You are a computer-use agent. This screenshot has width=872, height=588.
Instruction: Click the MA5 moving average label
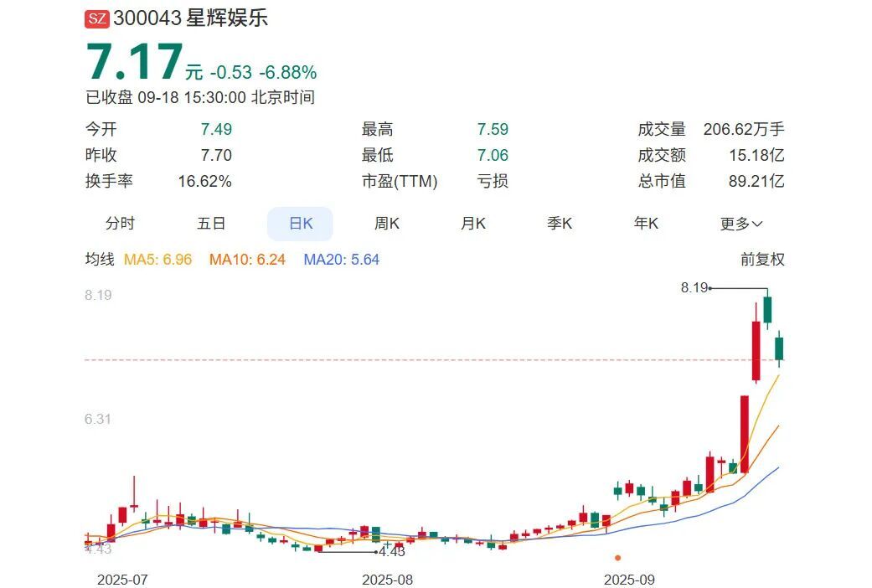pyautogui.click(x=157, y=260)
